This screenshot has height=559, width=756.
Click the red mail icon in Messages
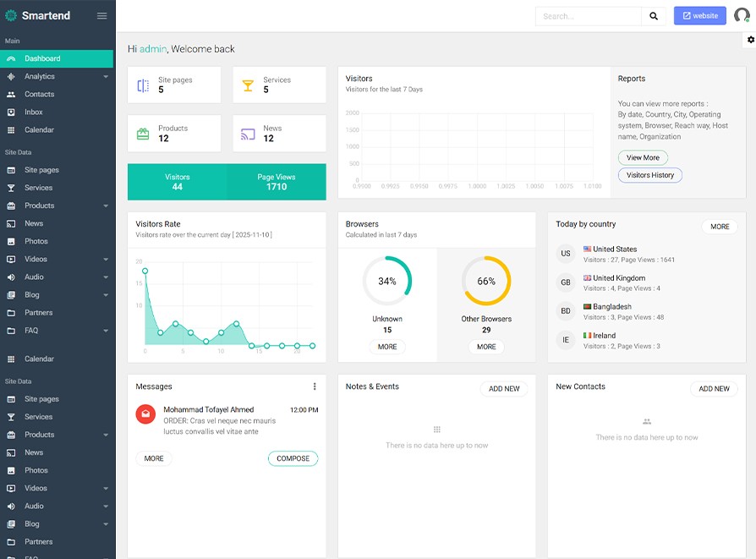click(145, 414)
